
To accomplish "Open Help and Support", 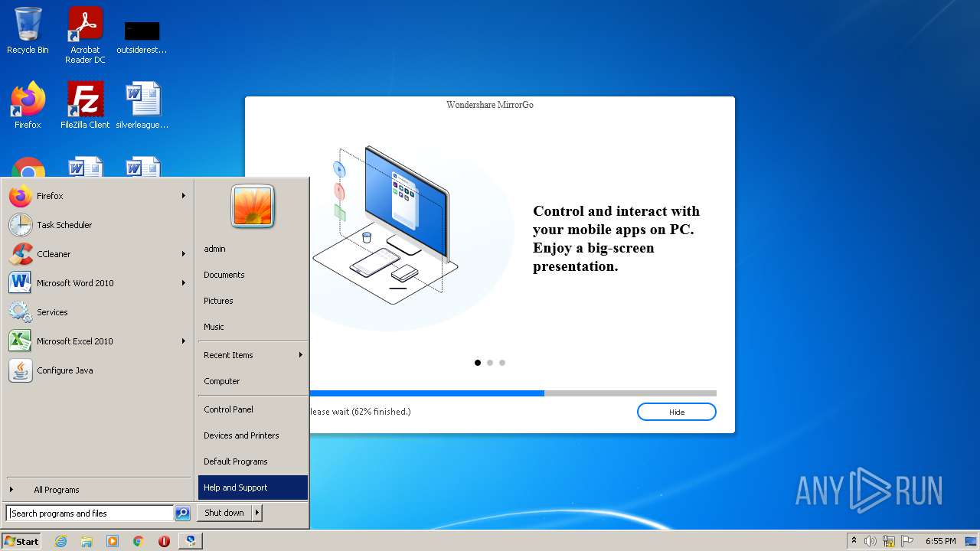I will (253, 487).
